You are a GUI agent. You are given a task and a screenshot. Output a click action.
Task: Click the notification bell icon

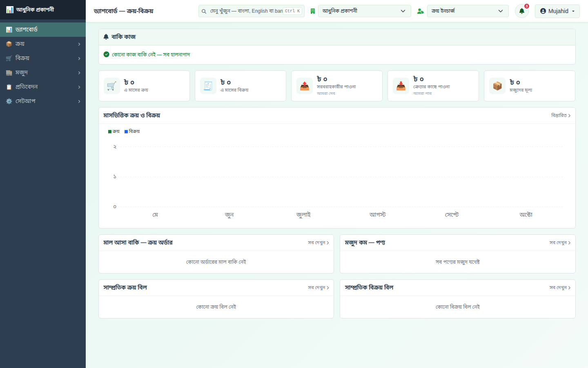521,11
